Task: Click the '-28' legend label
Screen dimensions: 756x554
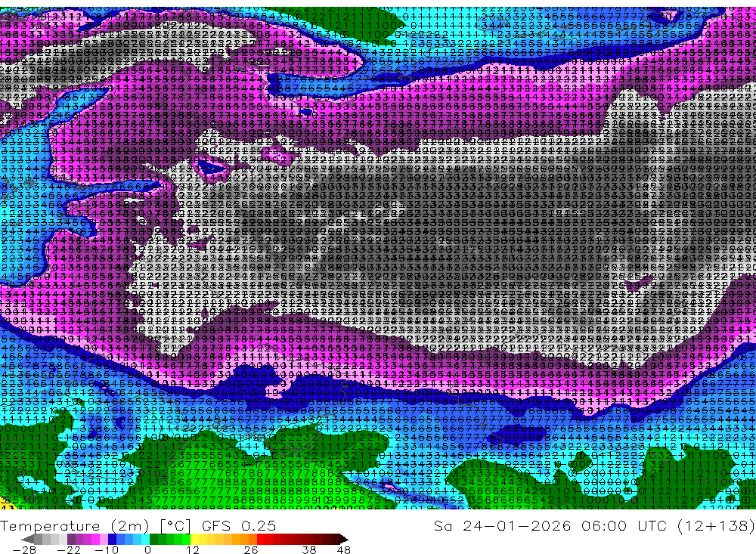Action: pos(24,550)
